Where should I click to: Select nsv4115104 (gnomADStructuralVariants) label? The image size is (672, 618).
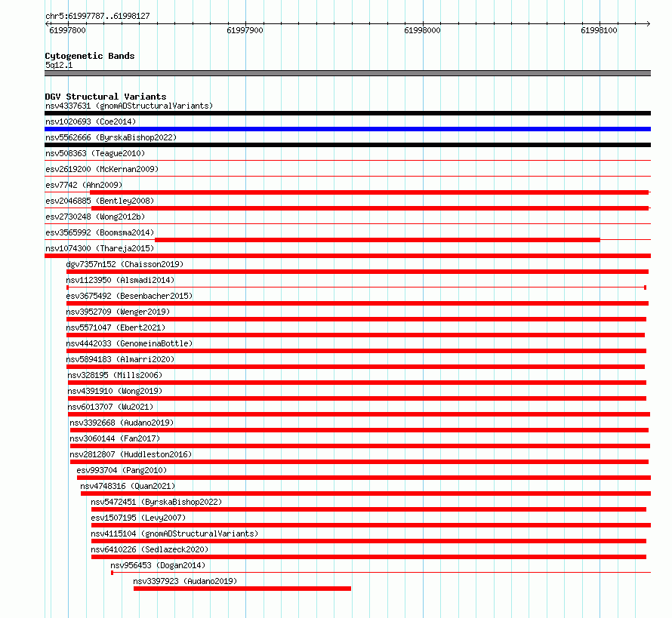(174, 533)
